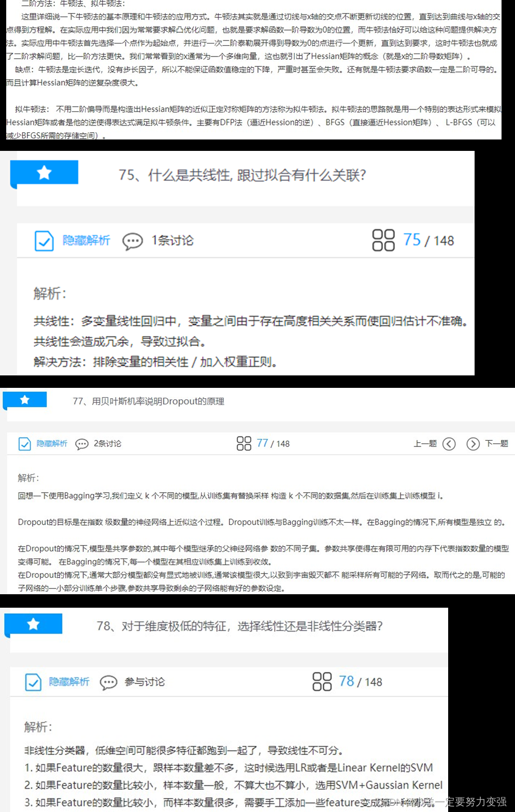The height and width of the screenshot is (812, 515).
Task: Click the next question right arrow icon
Action: pos(473,444)
